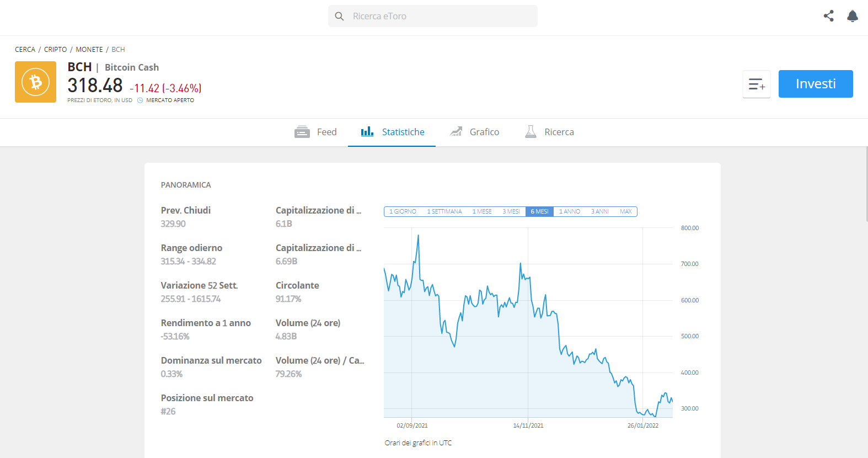
Task: Show MAX chart period
Action: click(x=626, y=211)
